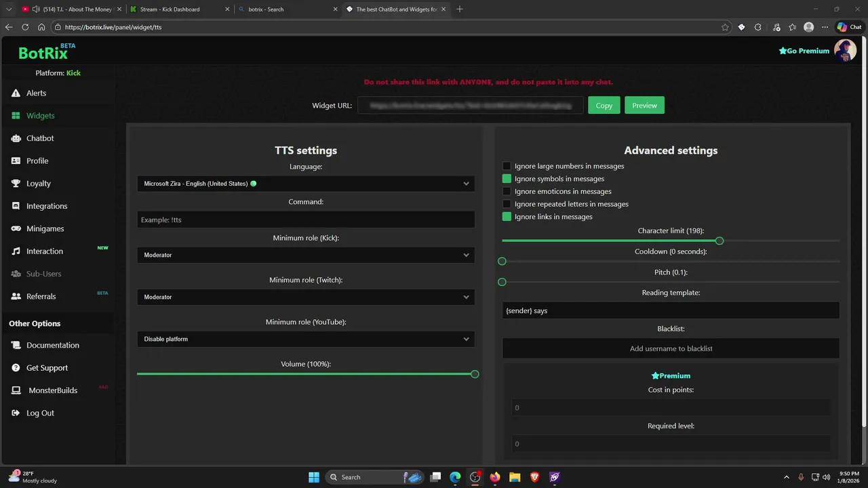Open Minimum role (Kick) dropdown
This screenshot has width=868, height=488.
[306, 255]
